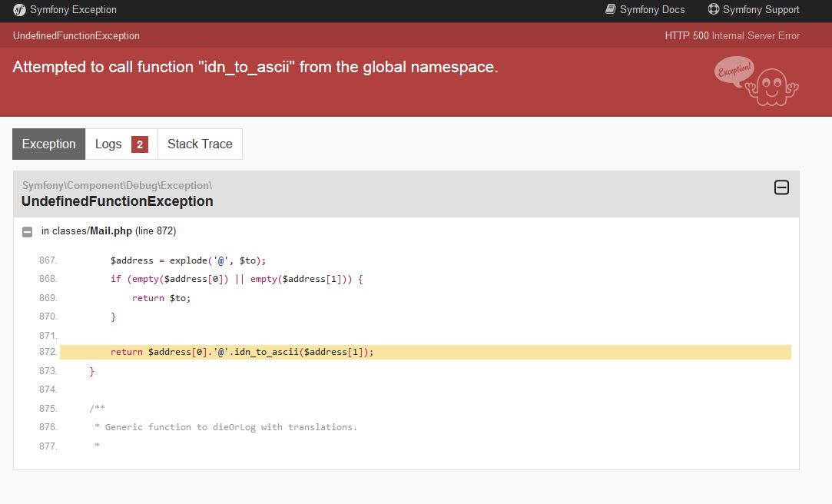Click the Symfony Support lifebuoy icon
This screenshot has width=832, height=504.
pos(713,9)
